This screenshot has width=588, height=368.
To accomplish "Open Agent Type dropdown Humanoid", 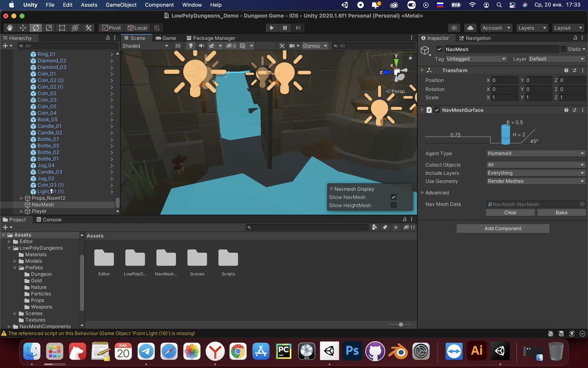I will click(x=536, y=153).
